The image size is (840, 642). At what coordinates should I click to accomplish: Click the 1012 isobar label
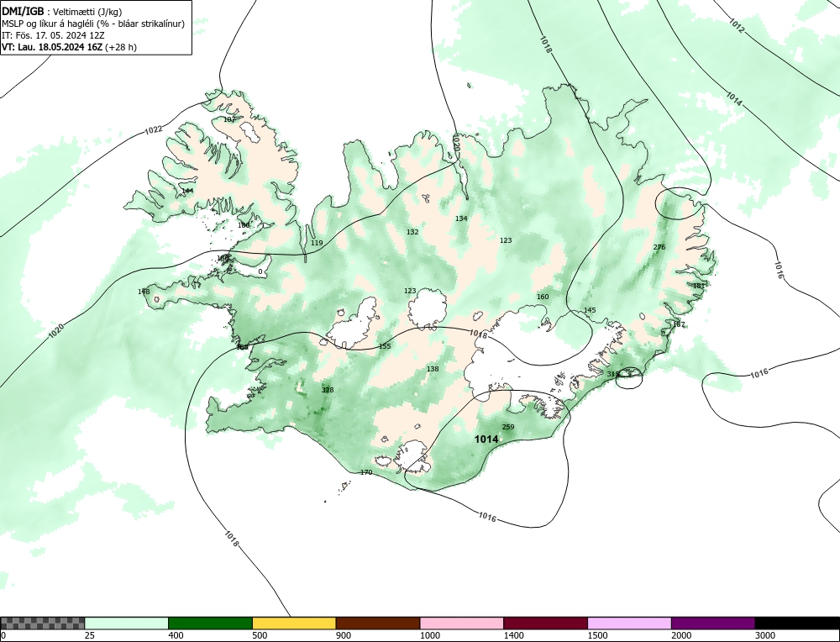tap(737, 26)
